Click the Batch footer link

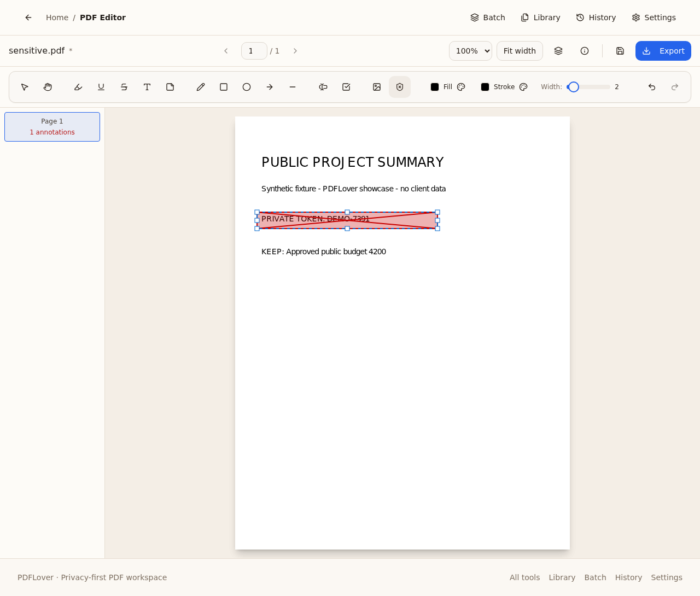595,577
